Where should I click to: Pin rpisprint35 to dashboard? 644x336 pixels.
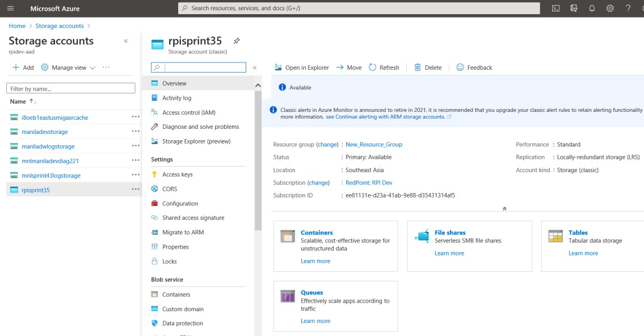click(x=237, y=41)
